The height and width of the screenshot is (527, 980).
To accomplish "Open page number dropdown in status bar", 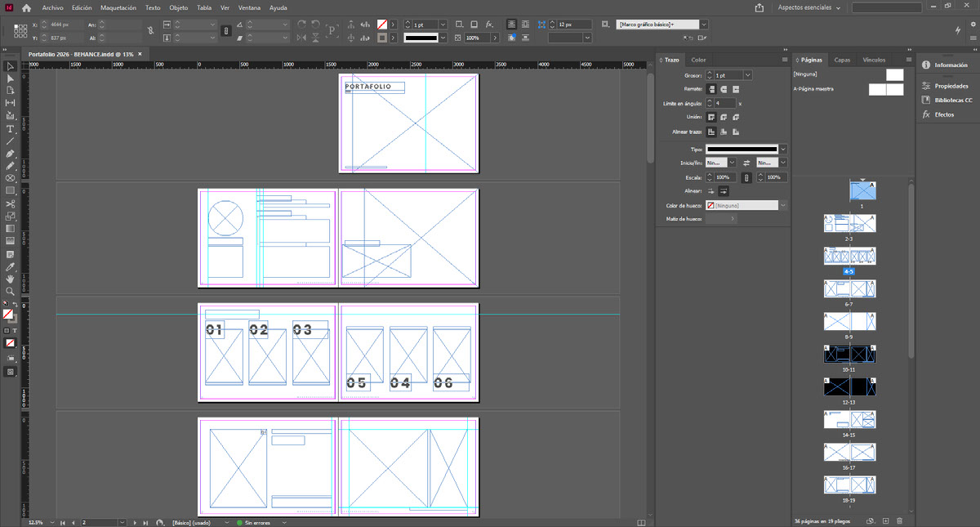I will pyautogui.click(x=122, y=521).
